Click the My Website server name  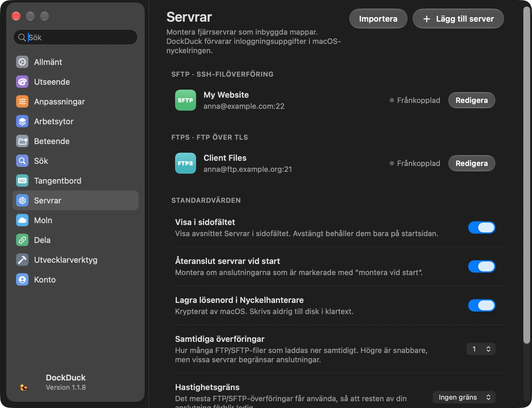click(x=226, y=95)
